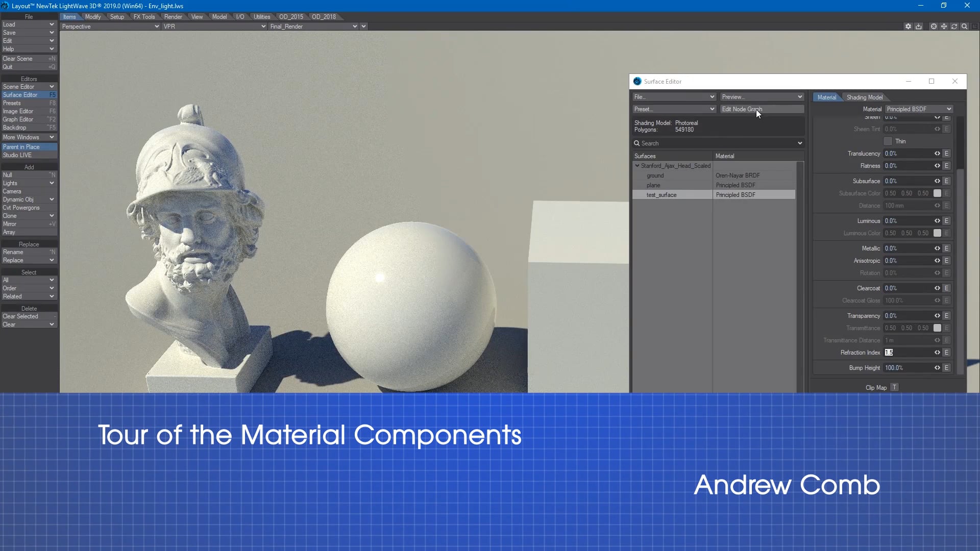Click envelope E button for Clearcoat
Viewport: 980px width, 551px height.
point(946,288)
